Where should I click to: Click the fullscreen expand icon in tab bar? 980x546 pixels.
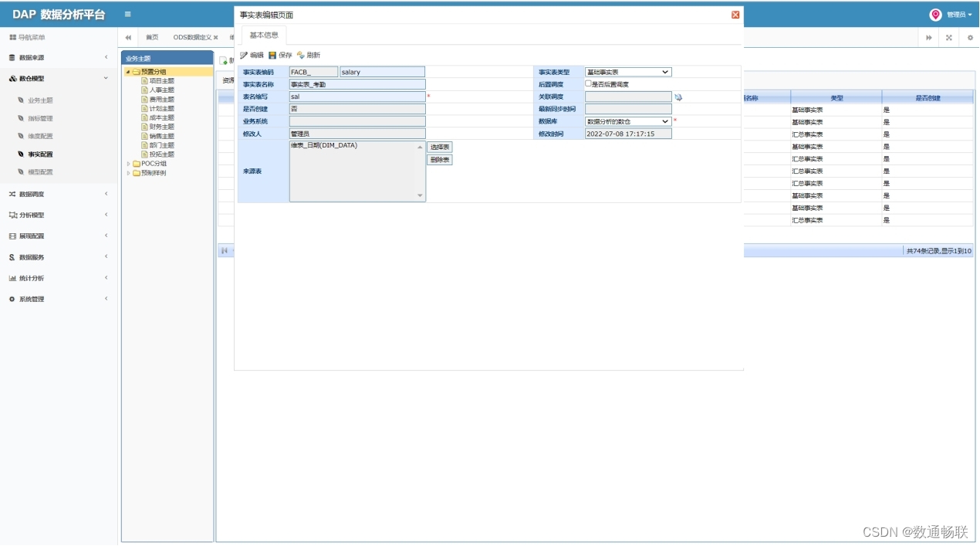coord(949,37)
